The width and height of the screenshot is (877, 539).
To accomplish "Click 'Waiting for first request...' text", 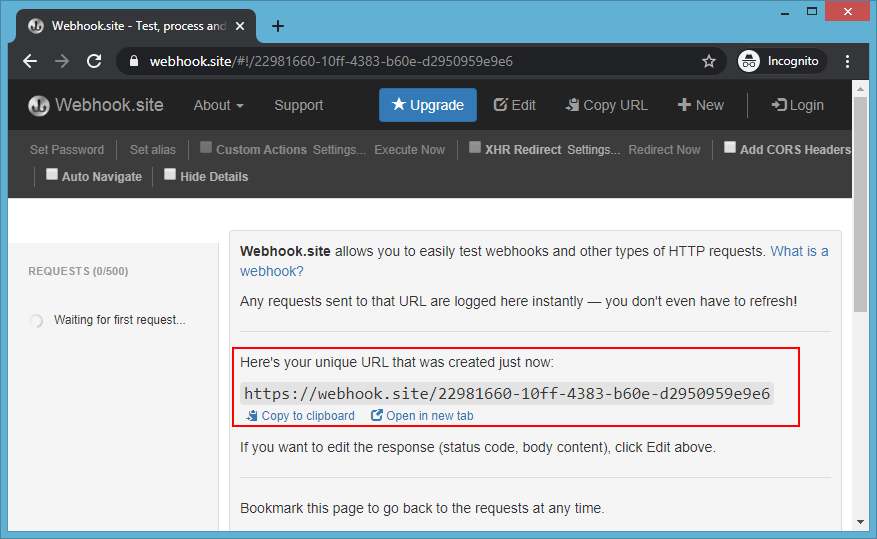I will (x=120, y=320).
